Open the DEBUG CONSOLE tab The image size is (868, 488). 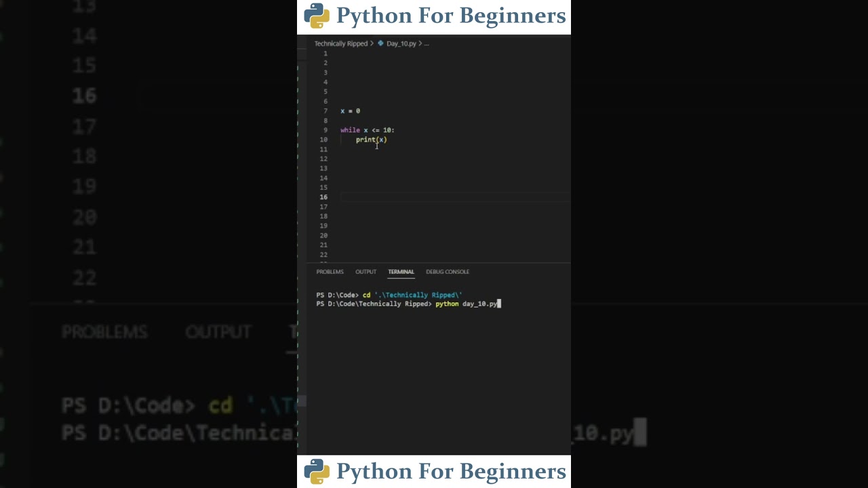[x=448, y=272]
